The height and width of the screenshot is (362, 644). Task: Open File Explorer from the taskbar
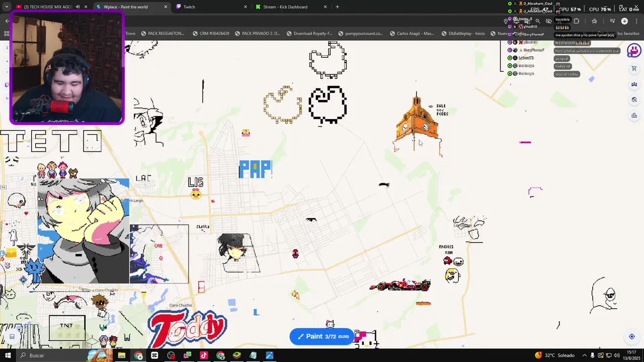click(122, 355)
